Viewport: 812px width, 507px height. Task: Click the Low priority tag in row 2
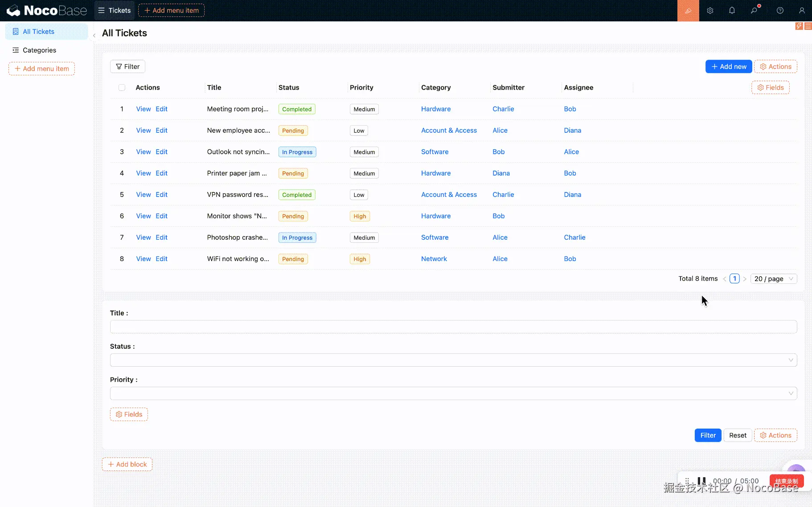click(359, 131)
